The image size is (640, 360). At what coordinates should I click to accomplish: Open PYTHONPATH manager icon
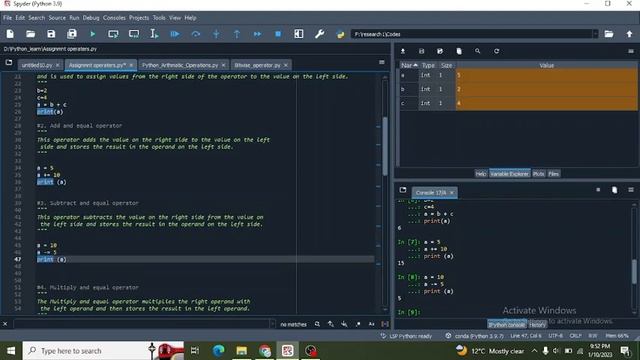point(340,34)
